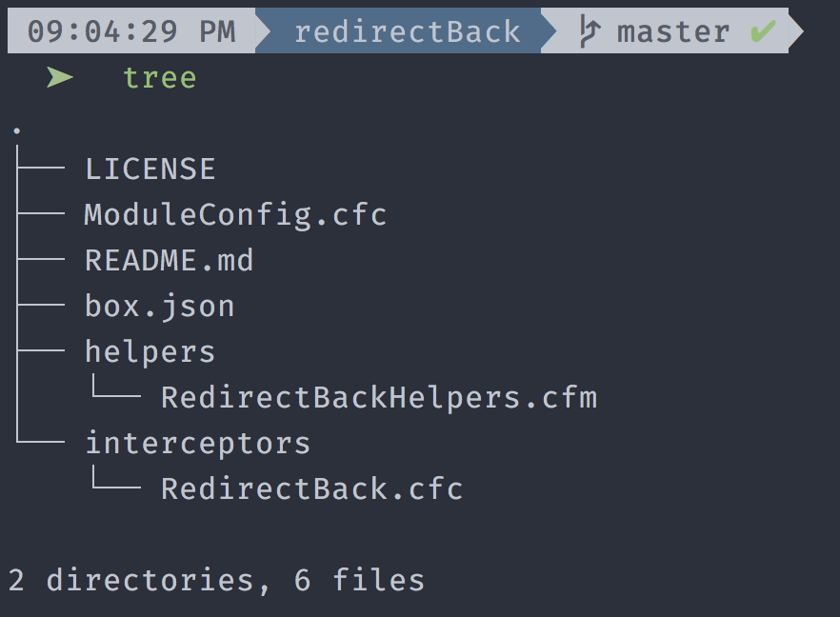Click the green checkmark status icon
Screen dimensions: 840x617
763,30
